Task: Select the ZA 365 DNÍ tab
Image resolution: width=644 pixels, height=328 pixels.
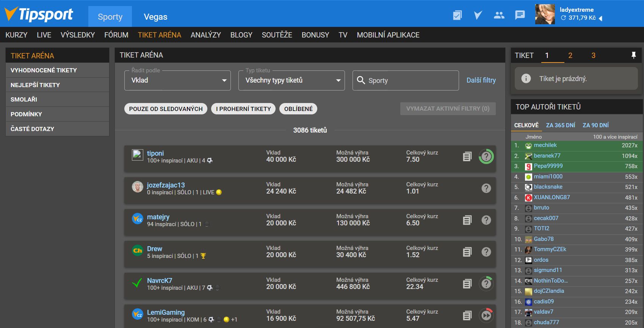Action: (560, 125)
